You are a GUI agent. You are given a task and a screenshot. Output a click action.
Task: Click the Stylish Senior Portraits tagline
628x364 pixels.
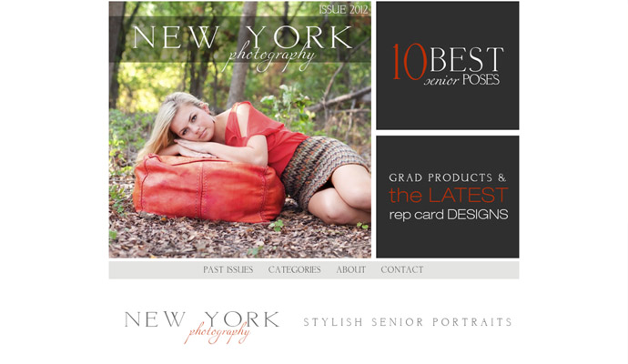point(408,322)
